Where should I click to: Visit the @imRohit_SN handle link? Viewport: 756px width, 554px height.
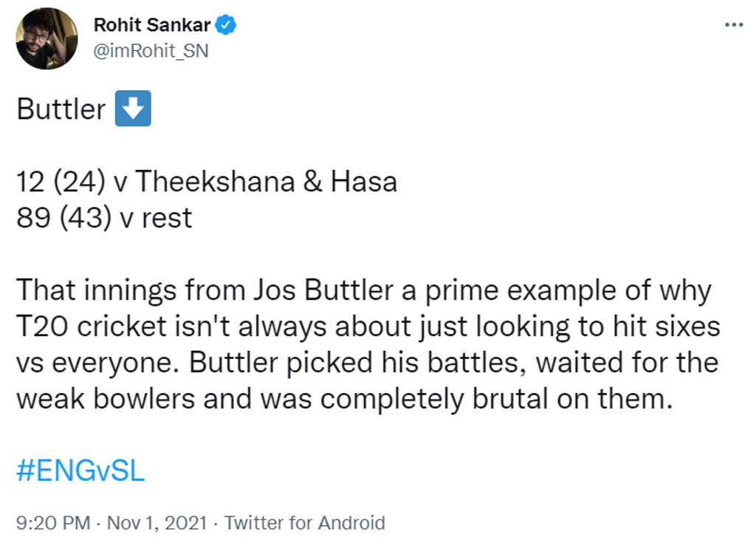click(151, 51)
